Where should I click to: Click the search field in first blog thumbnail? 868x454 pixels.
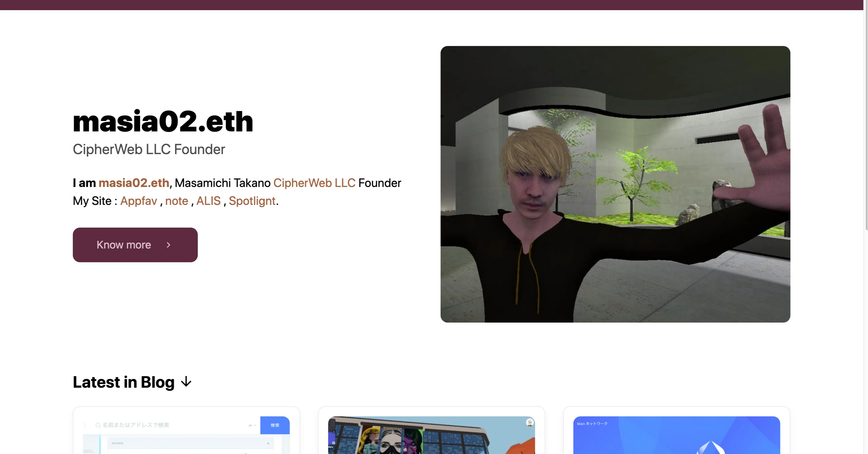point(172,425)
